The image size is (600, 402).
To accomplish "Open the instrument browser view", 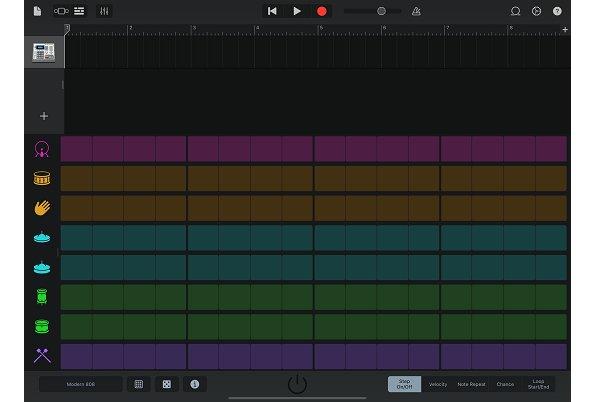I will 61,11.
